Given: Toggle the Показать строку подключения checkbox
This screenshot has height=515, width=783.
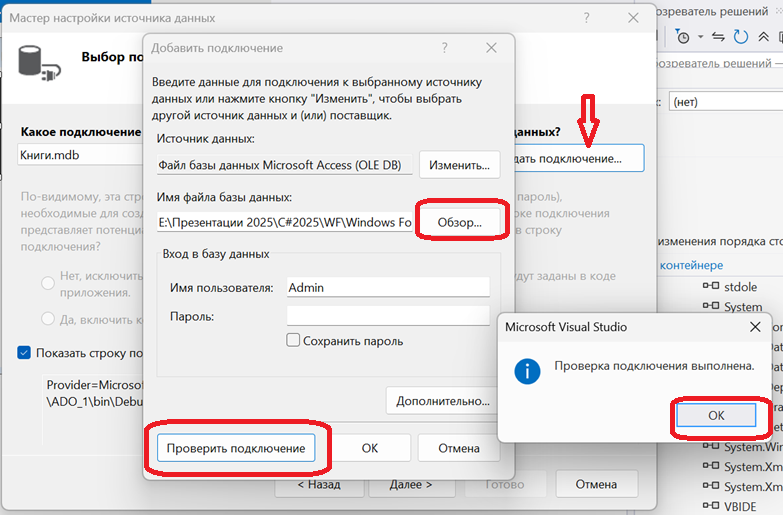Looking at the screenshot, I should (25, 352).
